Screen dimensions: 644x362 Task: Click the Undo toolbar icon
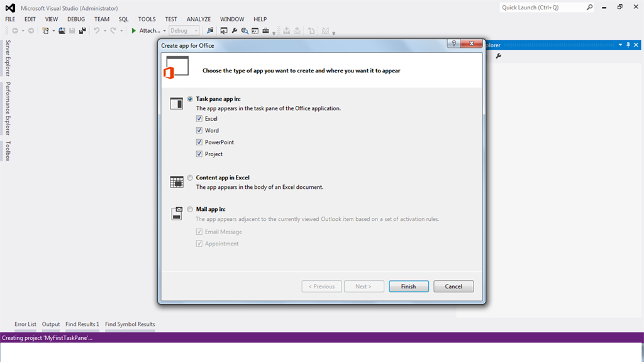(x=96, y=31)
